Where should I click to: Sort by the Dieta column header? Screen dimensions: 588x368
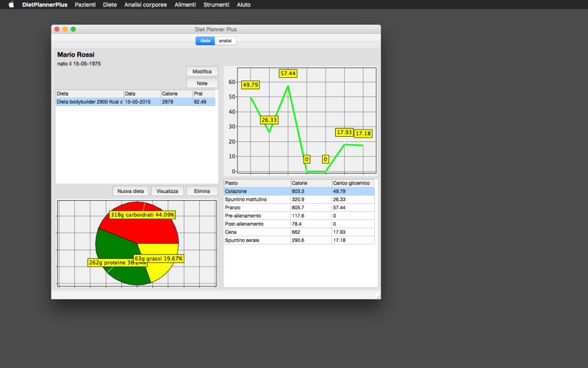coord(90,93)
